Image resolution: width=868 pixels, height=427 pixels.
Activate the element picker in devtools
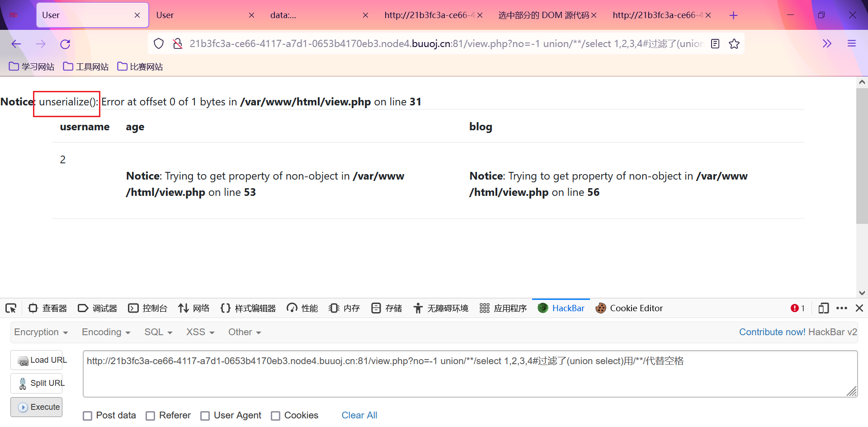tap(11, 308)
